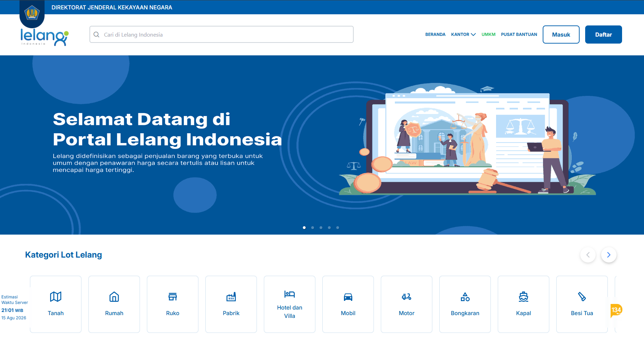This screenshot has height=343, width=644.
Task: Click the search magnifier icon
Action: tap(96, 35)
